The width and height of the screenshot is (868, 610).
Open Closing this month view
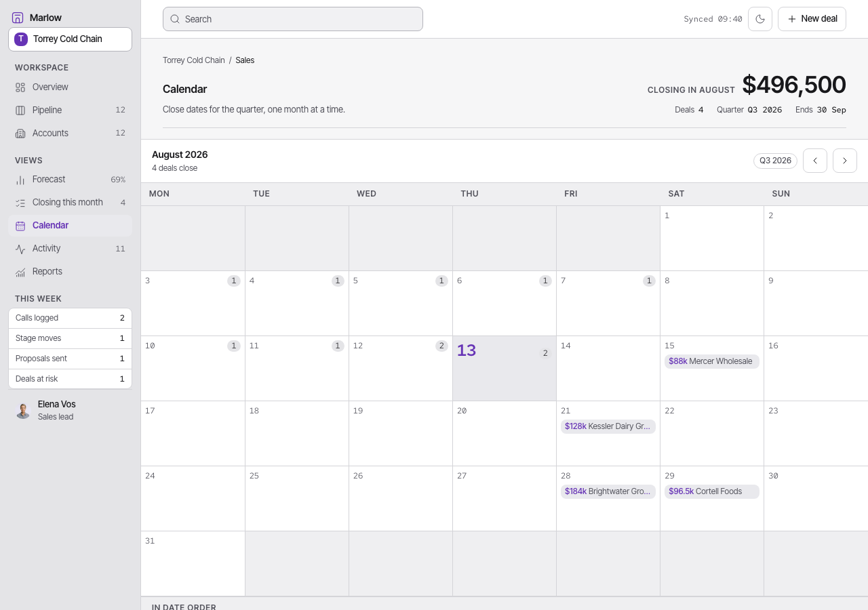click(x=70, y=203)
